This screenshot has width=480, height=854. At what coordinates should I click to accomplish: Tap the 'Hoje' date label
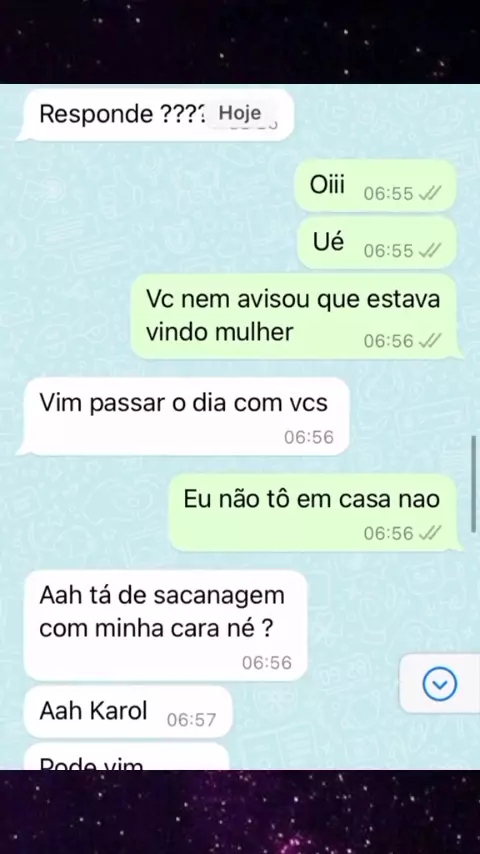(240, 113)
